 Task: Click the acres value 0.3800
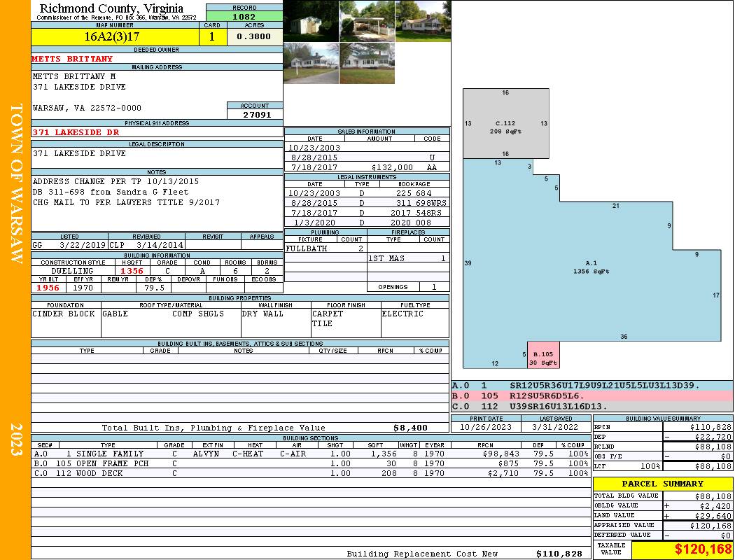click(254, 37)
